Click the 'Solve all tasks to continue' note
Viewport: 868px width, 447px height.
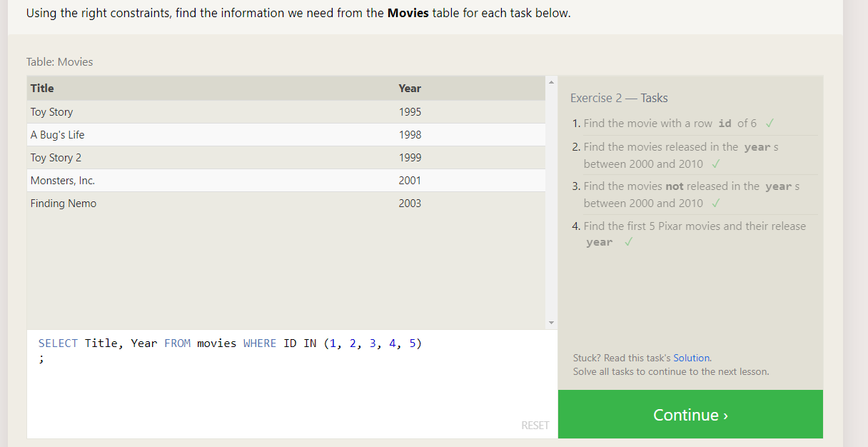671,371
